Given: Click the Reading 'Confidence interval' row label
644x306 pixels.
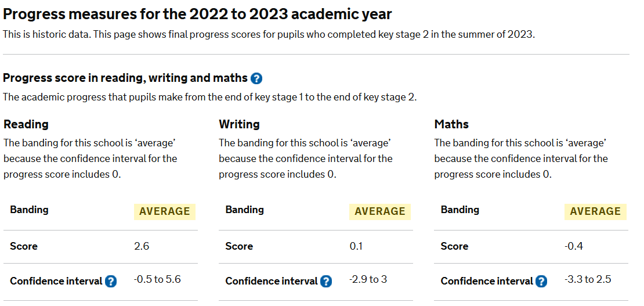Looking at the screenshot, I should [x=56, y=281].
